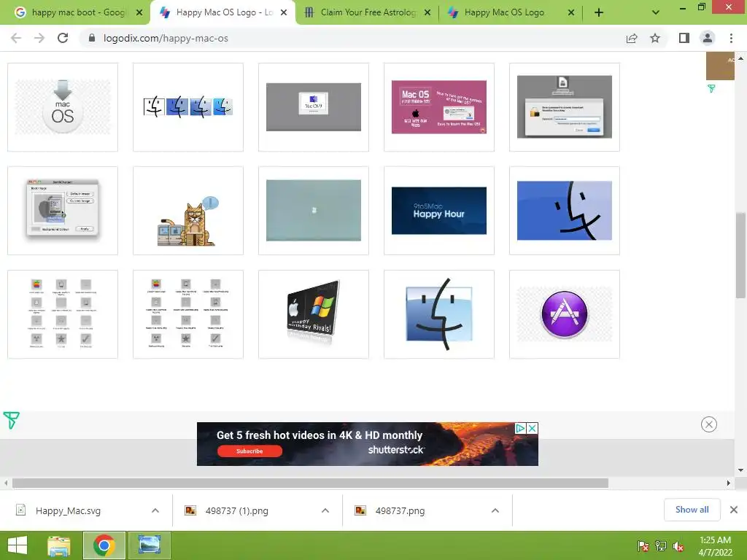The width and height of the screenshot is (747, 560).
Task: Open the tab search chevron
Action: click(x=656, y=12)
